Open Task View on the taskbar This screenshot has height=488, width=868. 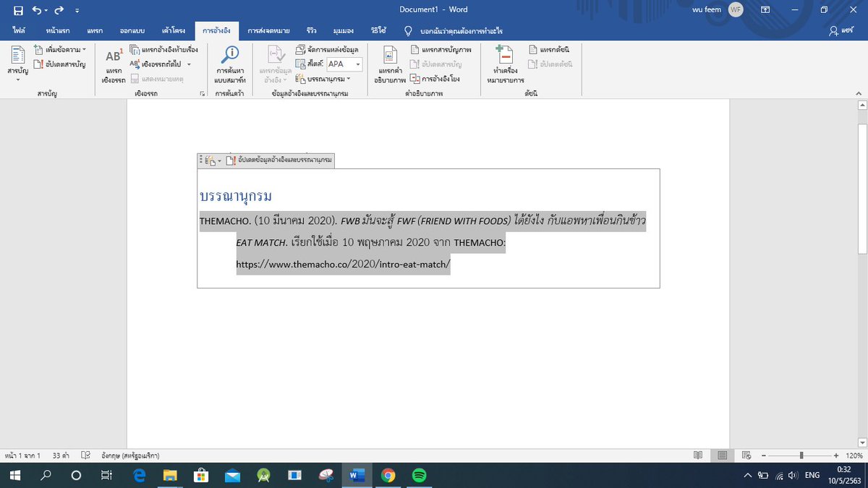pos(106,475)
